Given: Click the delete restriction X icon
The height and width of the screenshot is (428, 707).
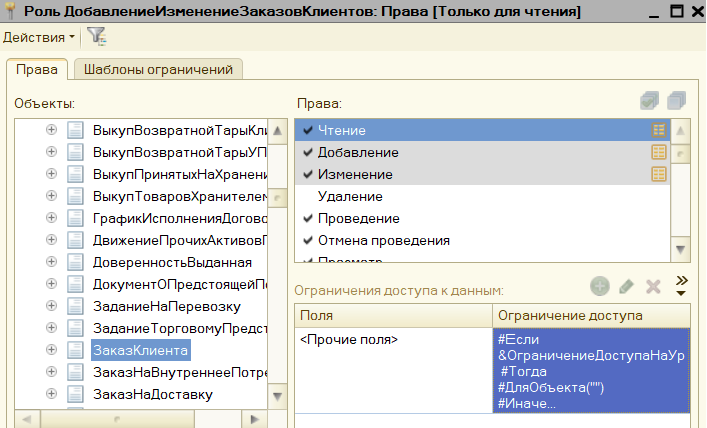Looking at the screenshot, I should tap(653, 286).
